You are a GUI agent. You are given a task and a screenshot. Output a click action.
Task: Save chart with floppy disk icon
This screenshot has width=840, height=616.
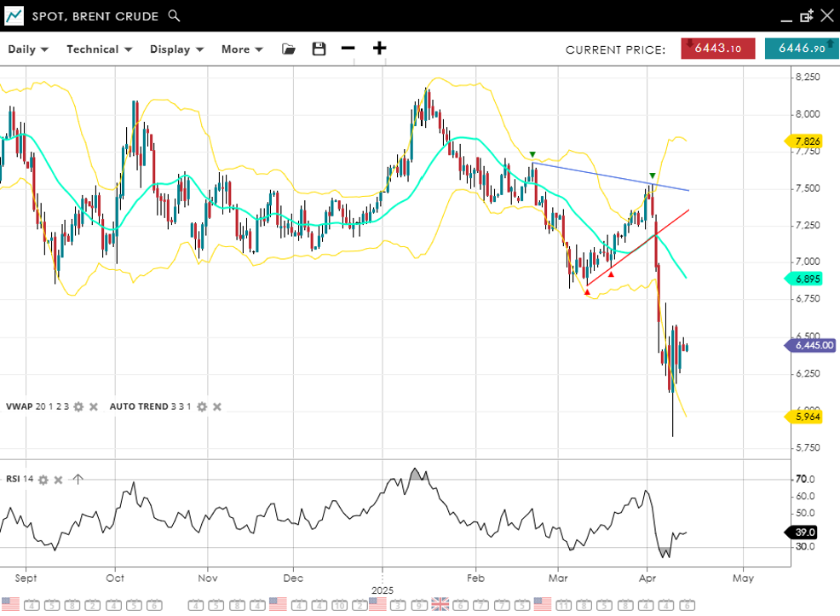(319, 49)
